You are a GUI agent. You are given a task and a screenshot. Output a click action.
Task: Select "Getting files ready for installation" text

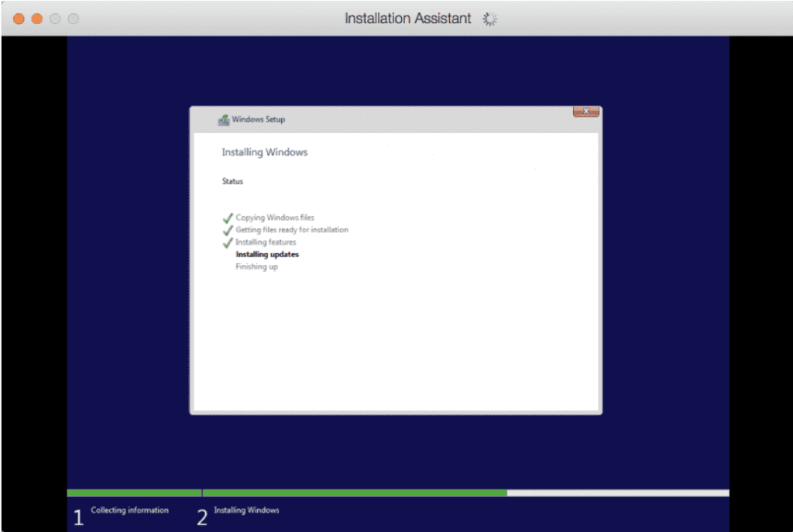(x=292, y=229)
